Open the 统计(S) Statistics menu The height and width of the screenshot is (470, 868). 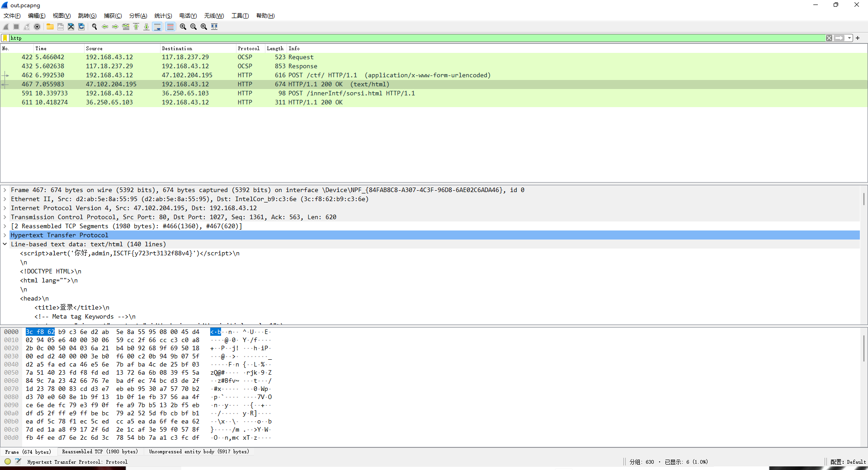click(163, 16)
